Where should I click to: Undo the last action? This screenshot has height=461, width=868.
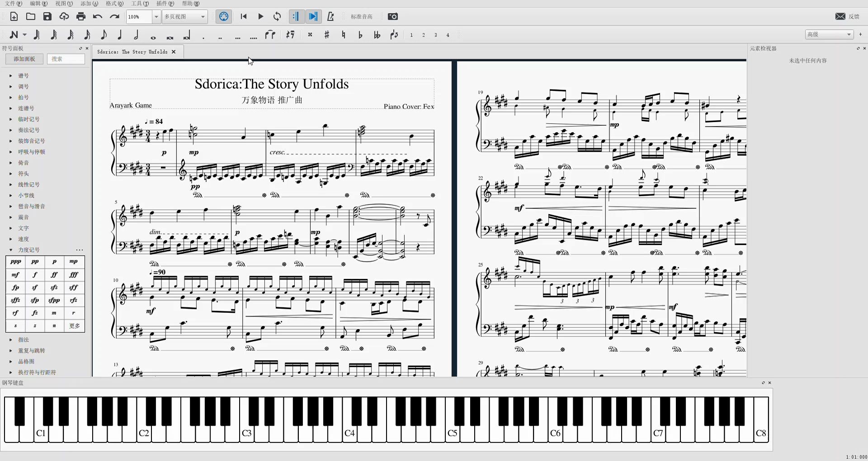coord(98,17)
